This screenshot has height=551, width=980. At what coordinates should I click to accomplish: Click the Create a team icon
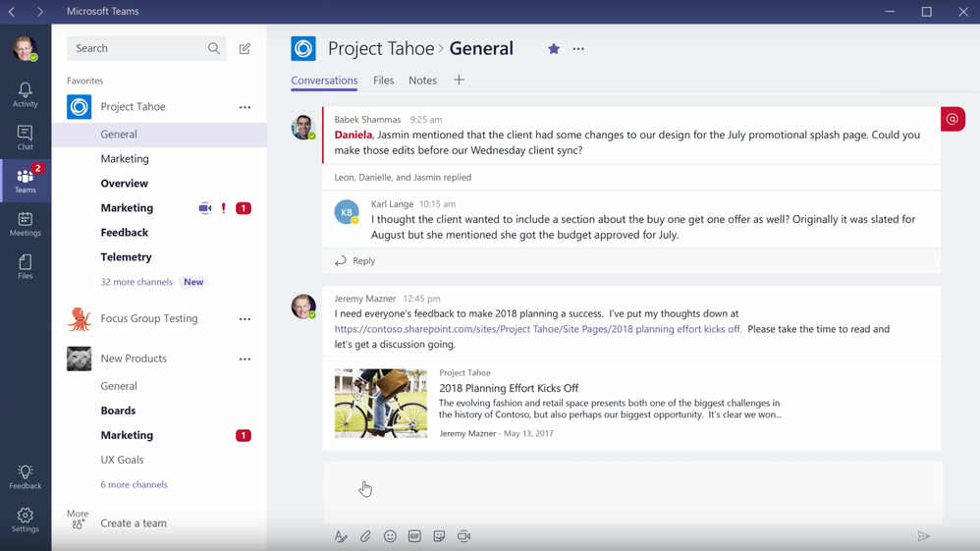[x=79, y=524]
